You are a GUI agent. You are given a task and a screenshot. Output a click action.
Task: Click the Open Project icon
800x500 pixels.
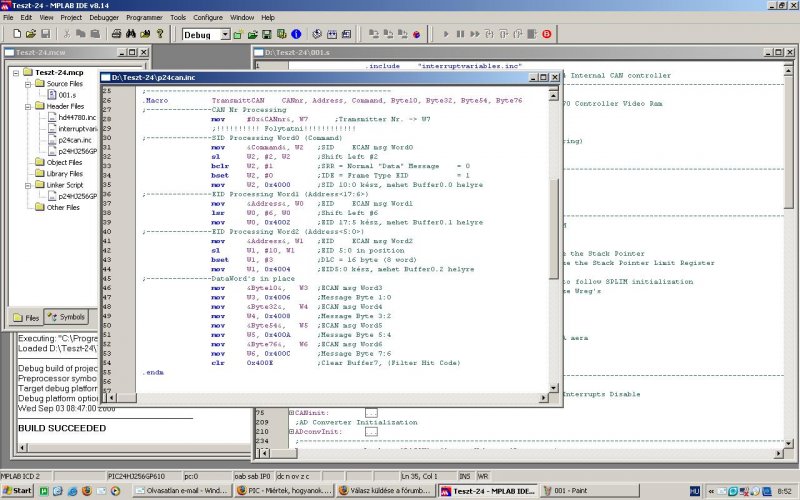(x=252, y=34)
